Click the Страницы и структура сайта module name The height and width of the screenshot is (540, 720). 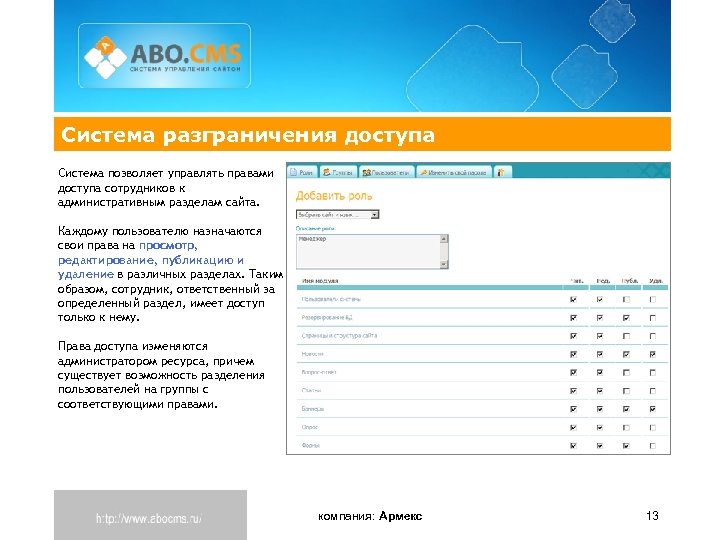tap(339, 336)
